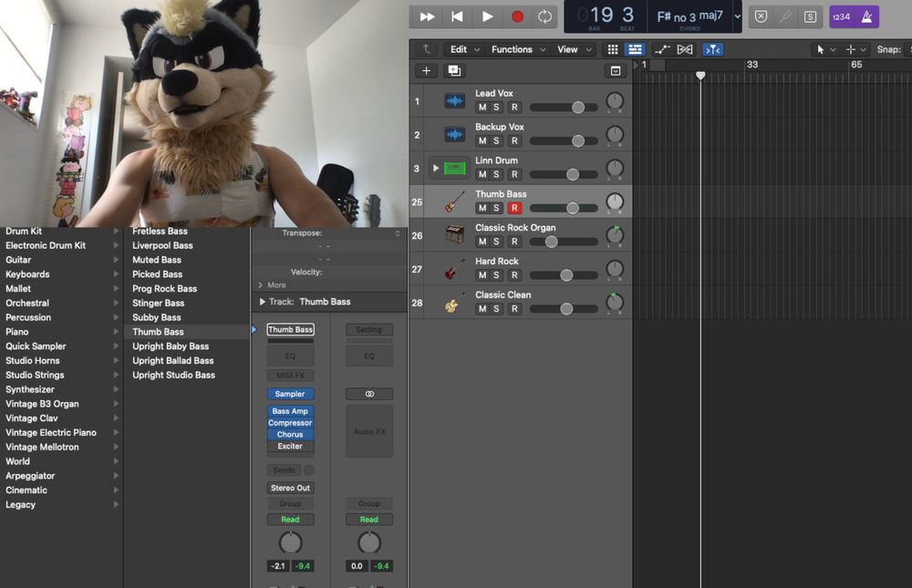The height and width of the screenshot is (588, 912).
Task: Record-enable the Linn Drum track
Action: (x=514, y=174)
